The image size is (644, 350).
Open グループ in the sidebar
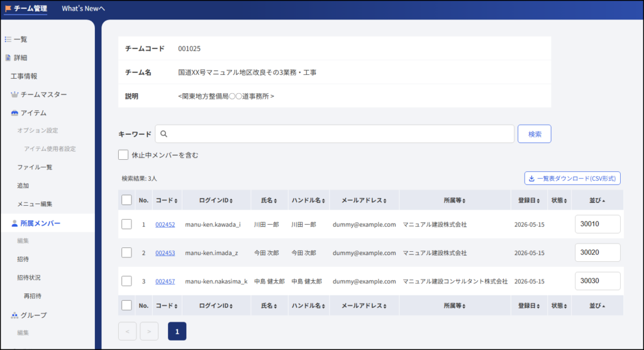34,315
